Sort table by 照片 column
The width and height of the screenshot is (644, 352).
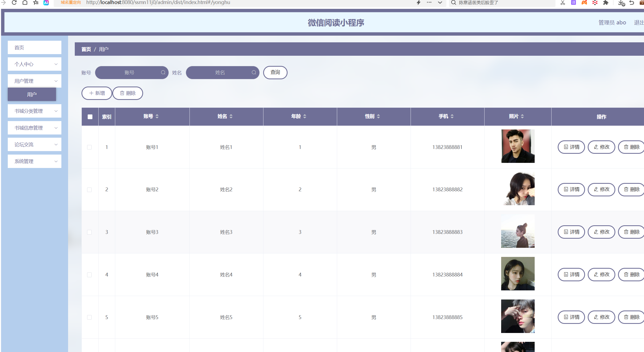(x=522, y=116)
